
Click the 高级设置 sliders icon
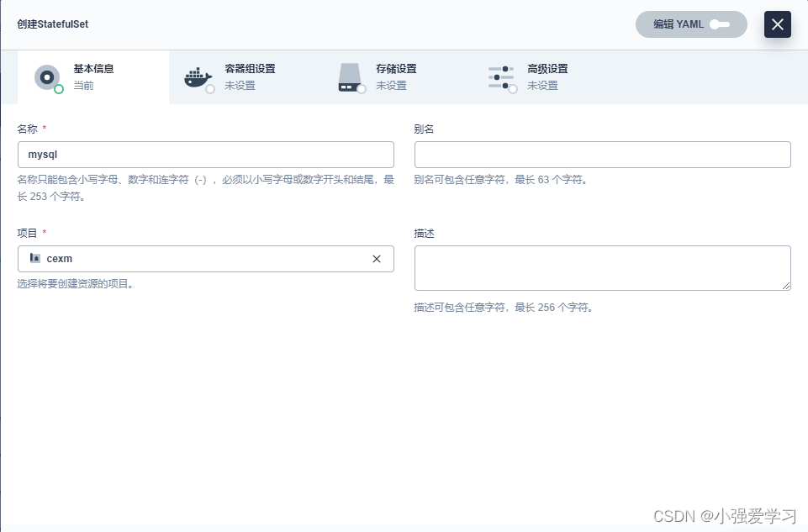tap(501, 76)
